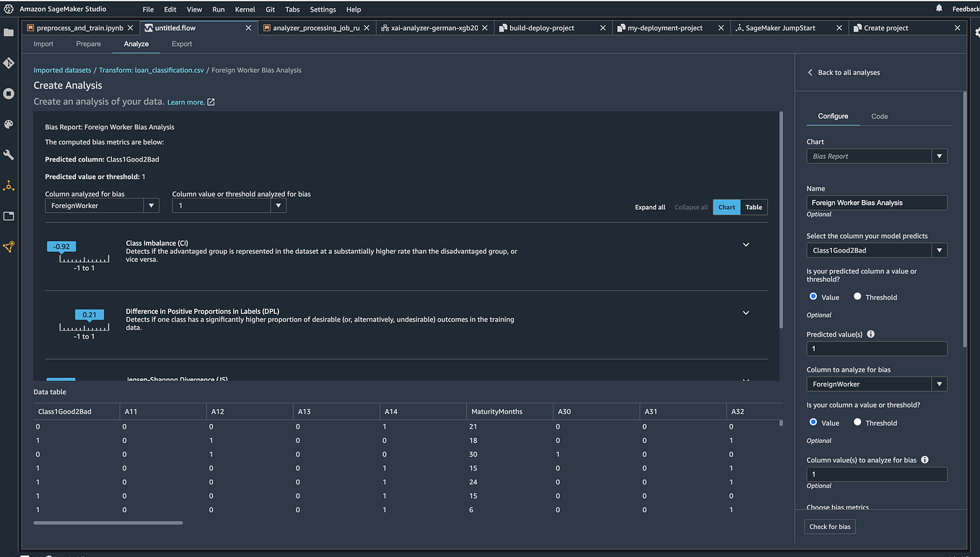This screenshot has width=980, height=557.
Task: Open the SageMaker JumpStart sidebar icon
Action: coord(9,245)
